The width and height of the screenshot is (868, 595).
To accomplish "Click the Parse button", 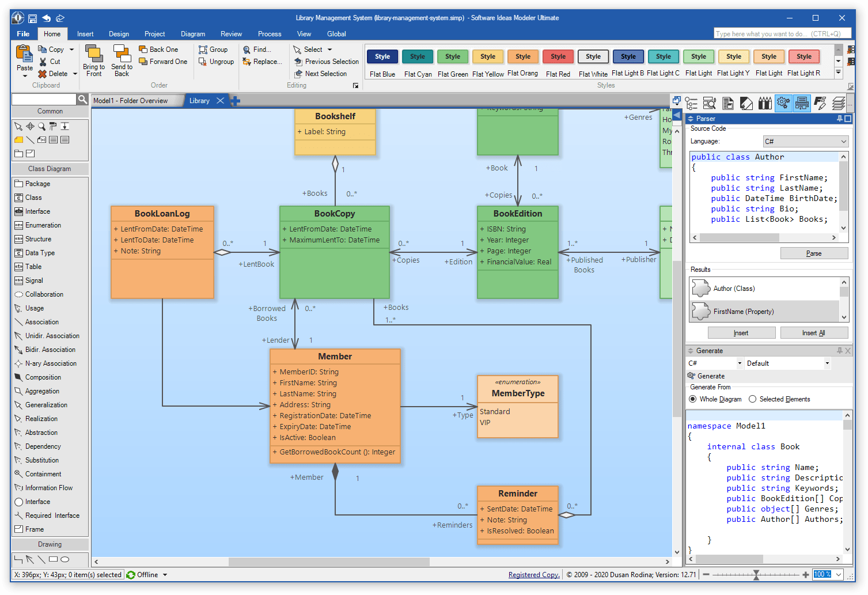I will point(814,253).
